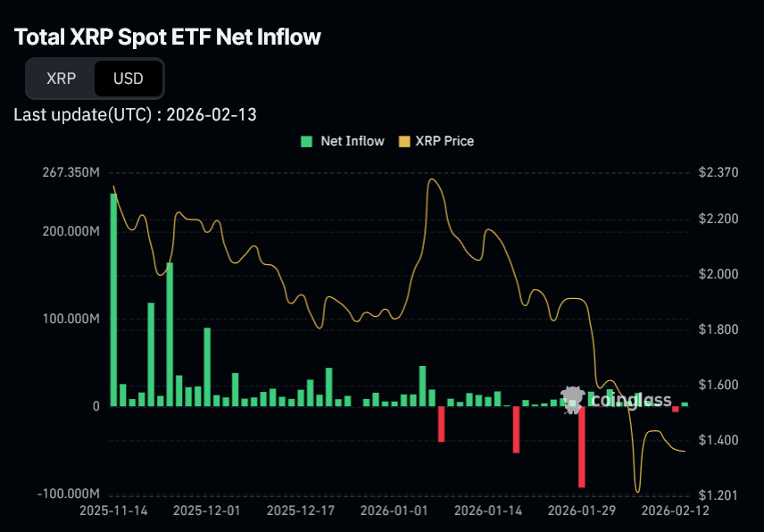
Task: Click the red outflow bar in mid-January
Action: (x=516, y=428)
